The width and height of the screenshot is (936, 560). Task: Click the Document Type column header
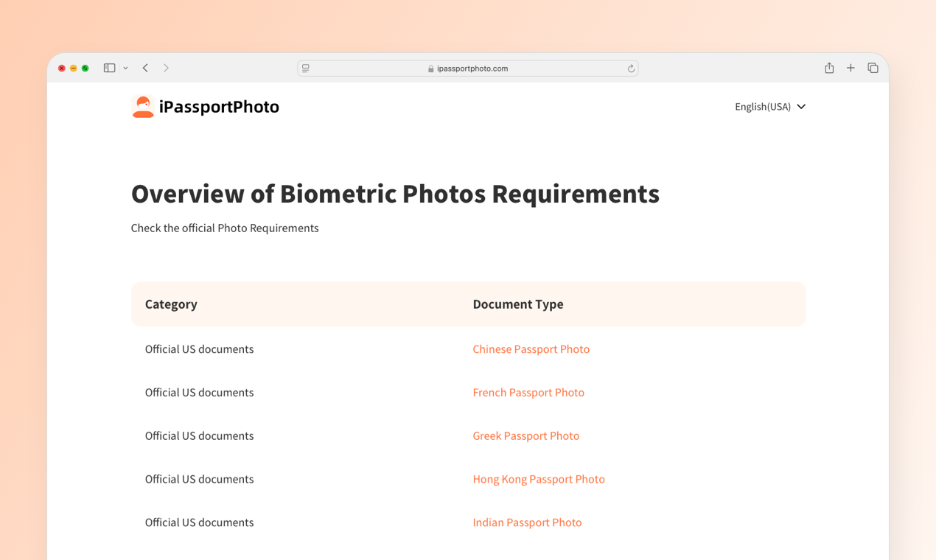517,304
